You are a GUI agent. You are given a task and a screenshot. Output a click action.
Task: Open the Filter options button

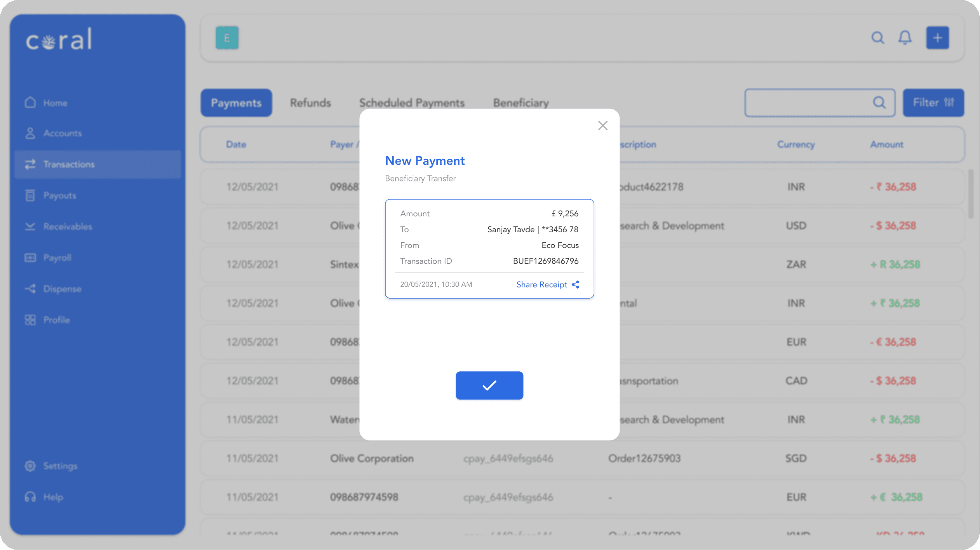tap(933, 103)
